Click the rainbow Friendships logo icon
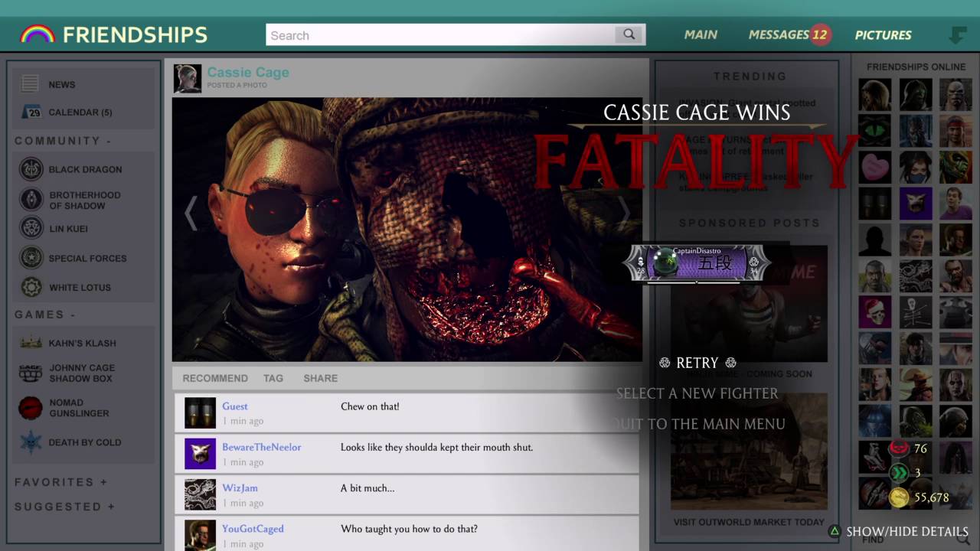980x551 pixels. point(37,34)
